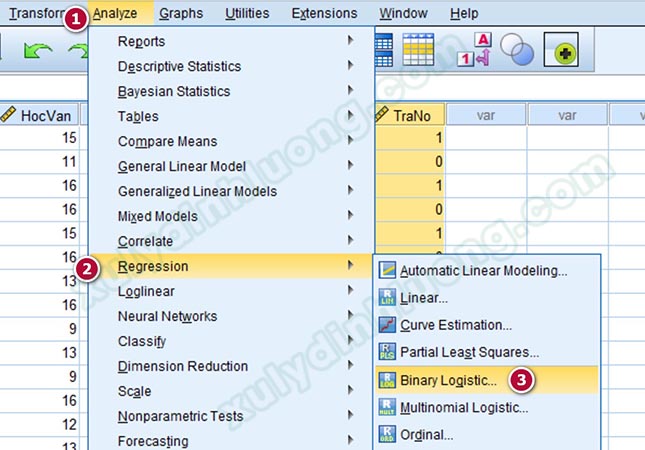Select the Classify menu entry
The image size is (645, 450).
pyautogui.click(x=231, y=341)
